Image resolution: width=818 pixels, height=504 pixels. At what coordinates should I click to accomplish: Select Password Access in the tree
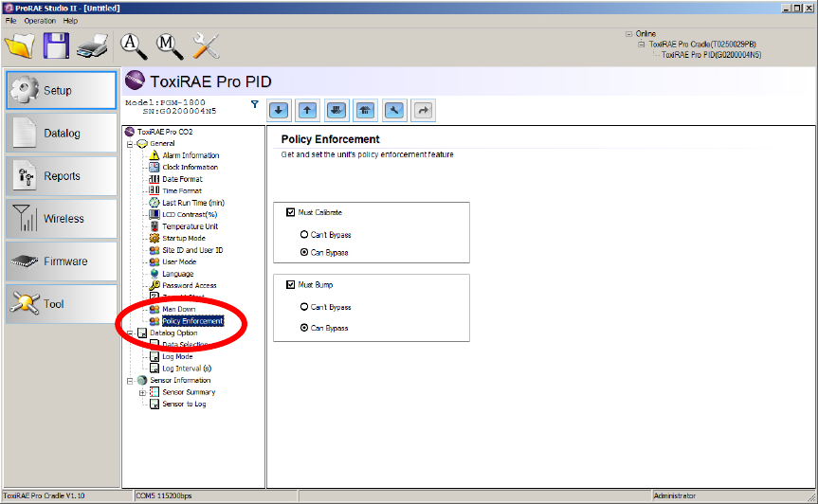point(189,285)
